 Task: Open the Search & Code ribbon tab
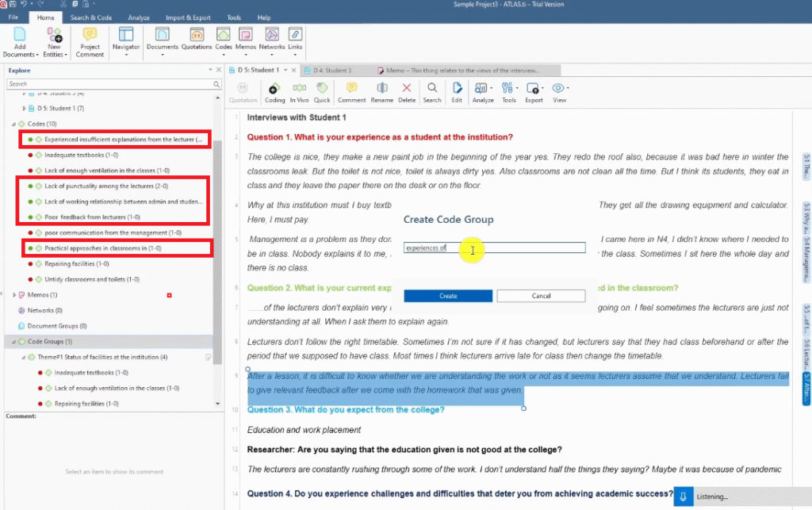point(90,17)
